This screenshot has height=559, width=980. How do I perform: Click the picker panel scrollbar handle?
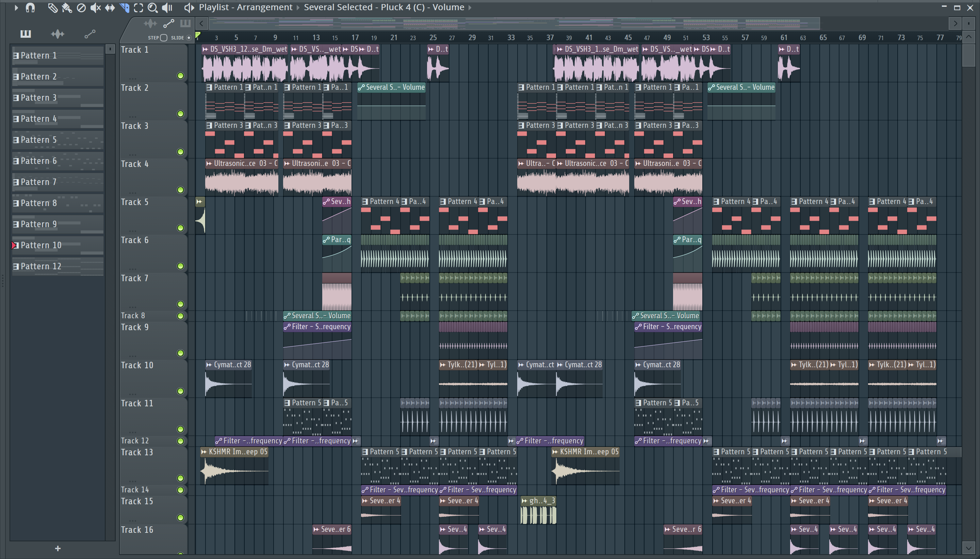coord(110,49)
